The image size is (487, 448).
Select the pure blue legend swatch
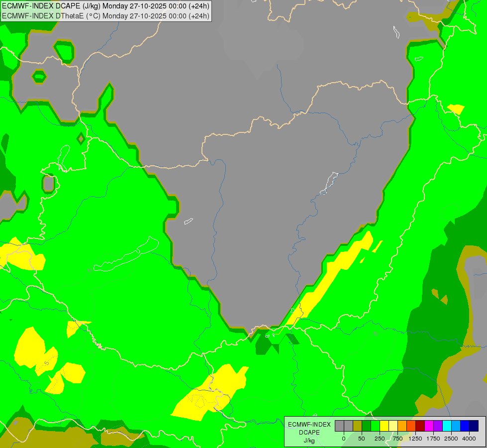pyautogui.click(x=465, y=426)
